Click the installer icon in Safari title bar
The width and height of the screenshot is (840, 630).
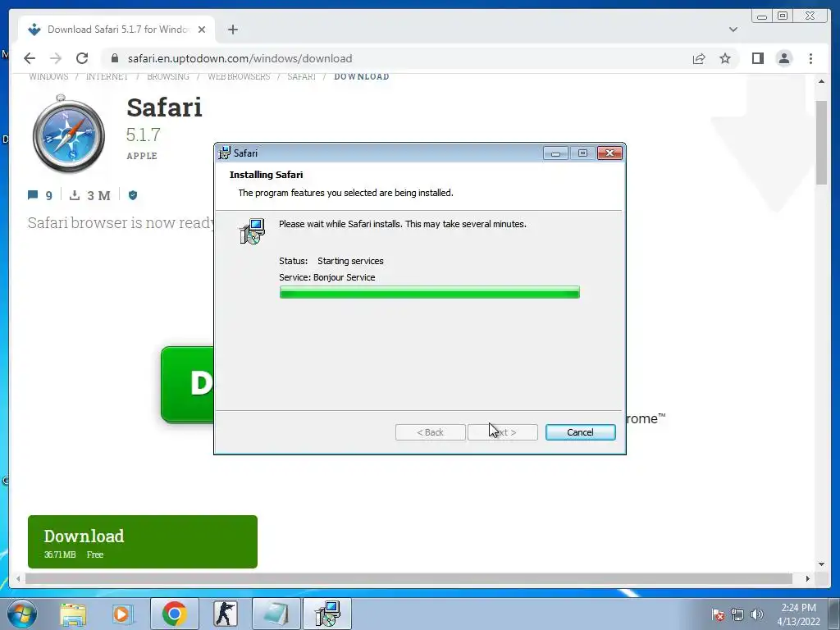coord(225,153)
